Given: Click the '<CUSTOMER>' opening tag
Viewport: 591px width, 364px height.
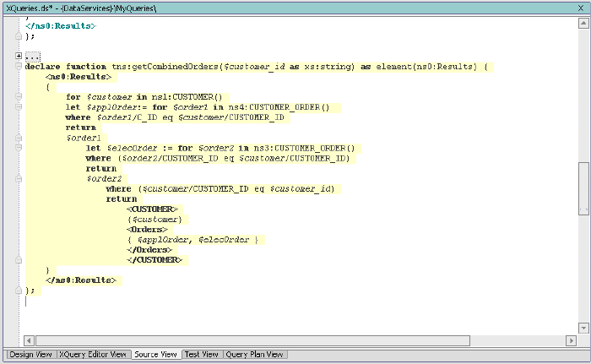Looking at the screenshot, I should pyautogui.click(x=152, y=209).
